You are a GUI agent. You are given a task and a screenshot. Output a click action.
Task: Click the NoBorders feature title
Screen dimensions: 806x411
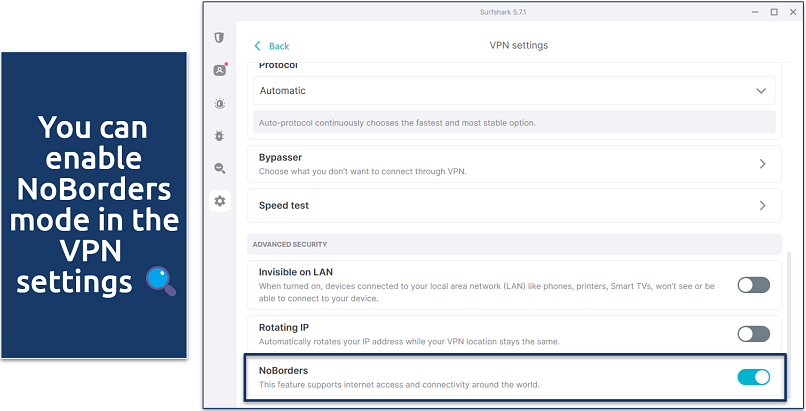point(283,370)
